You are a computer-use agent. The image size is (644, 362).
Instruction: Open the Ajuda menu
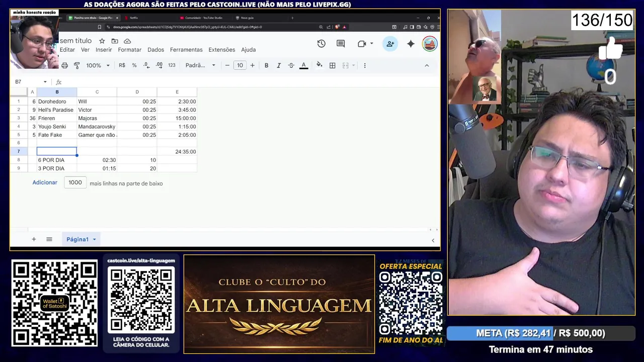[x=249, y=50]
